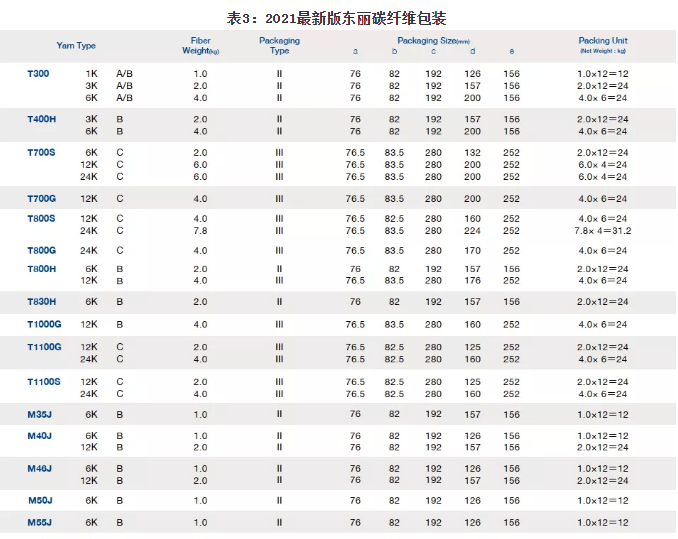
Task: Click b value 82 in M55J row
Action: pyautogui.click(x=394, y=523)
